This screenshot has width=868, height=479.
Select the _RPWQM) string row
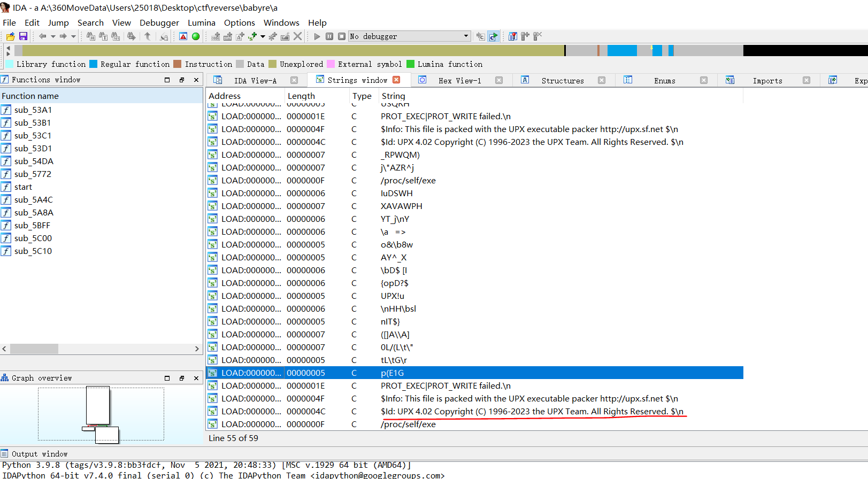pyautogui.click(x=475, y=154)
